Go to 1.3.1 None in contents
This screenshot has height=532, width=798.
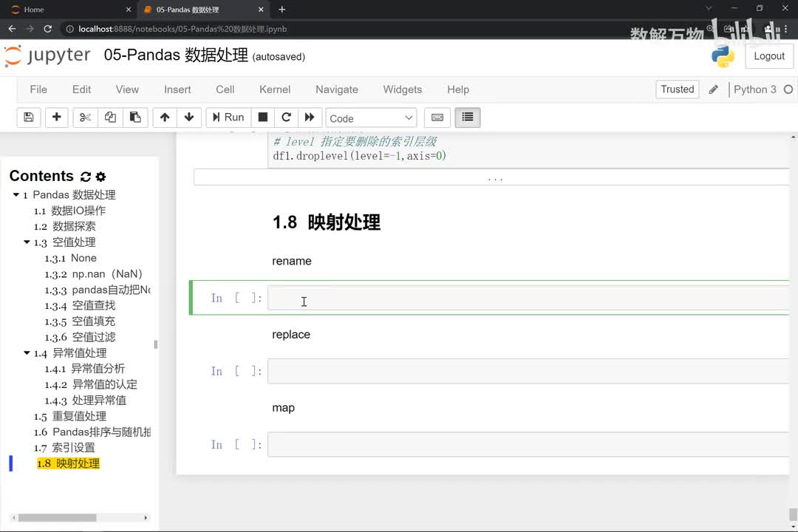click(x=70, y=258)
